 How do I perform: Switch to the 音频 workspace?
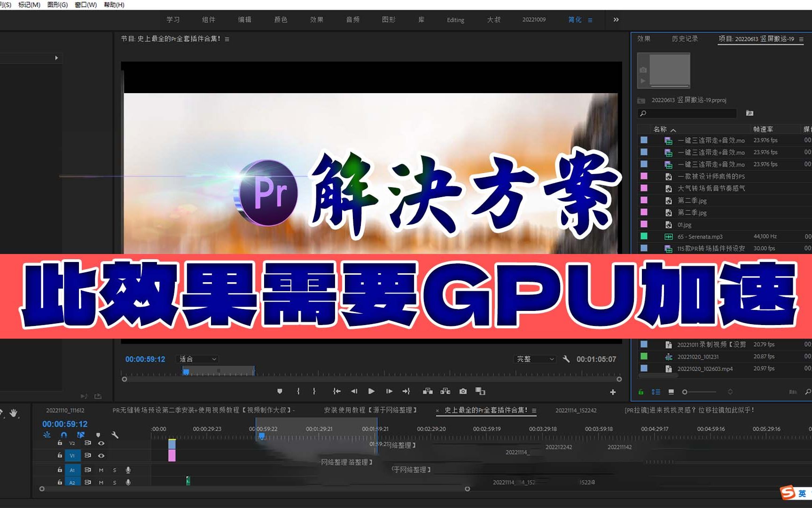click(352, 20)
